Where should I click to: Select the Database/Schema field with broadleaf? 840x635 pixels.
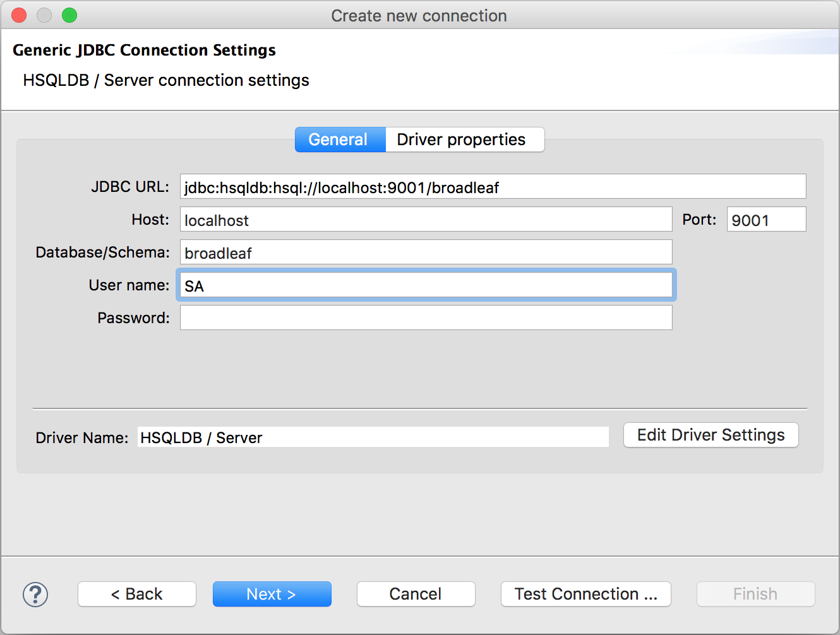pos(426,252)
